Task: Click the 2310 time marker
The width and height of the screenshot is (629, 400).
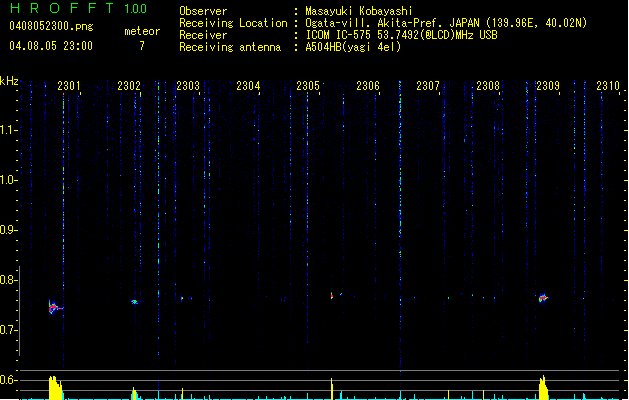Action: [608, 86]
